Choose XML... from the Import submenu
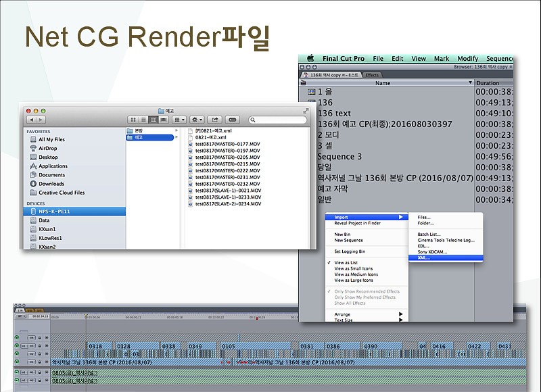The image size is (541, 392). click(446, 258)
